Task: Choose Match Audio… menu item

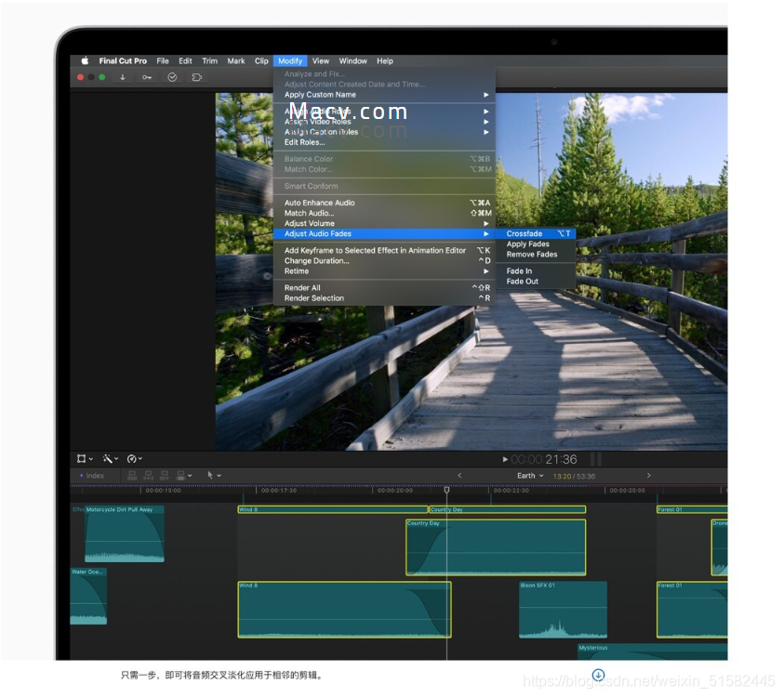Action: (x=384, y=214)
